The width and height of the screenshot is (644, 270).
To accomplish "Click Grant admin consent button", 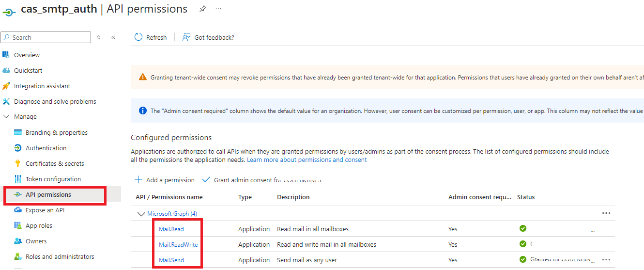I will click(x=261, y=180).
